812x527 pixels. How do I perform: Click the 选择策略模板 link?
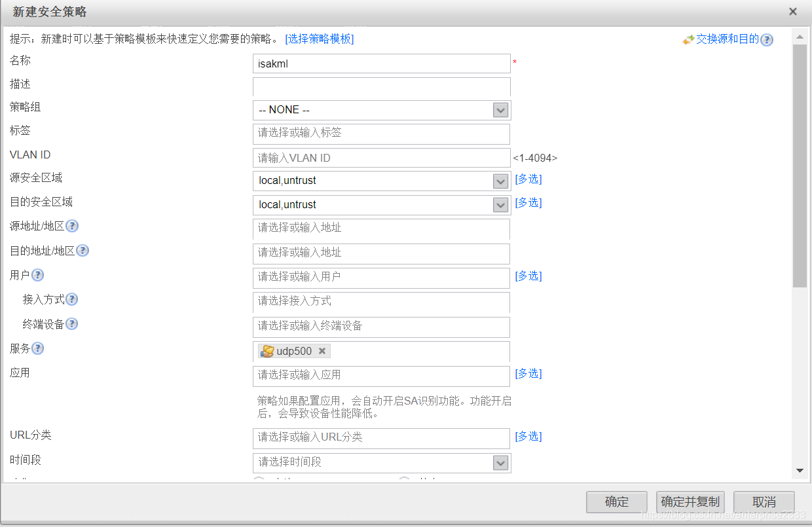pyautogui.click(x=320, y=39)
